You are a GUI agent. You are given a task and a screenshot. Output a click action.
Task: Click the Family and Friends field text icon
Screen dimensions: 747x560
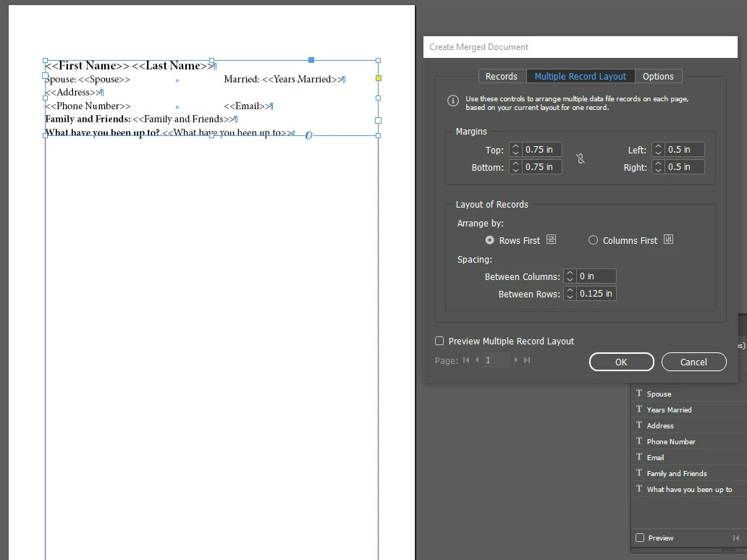[639, 473]
